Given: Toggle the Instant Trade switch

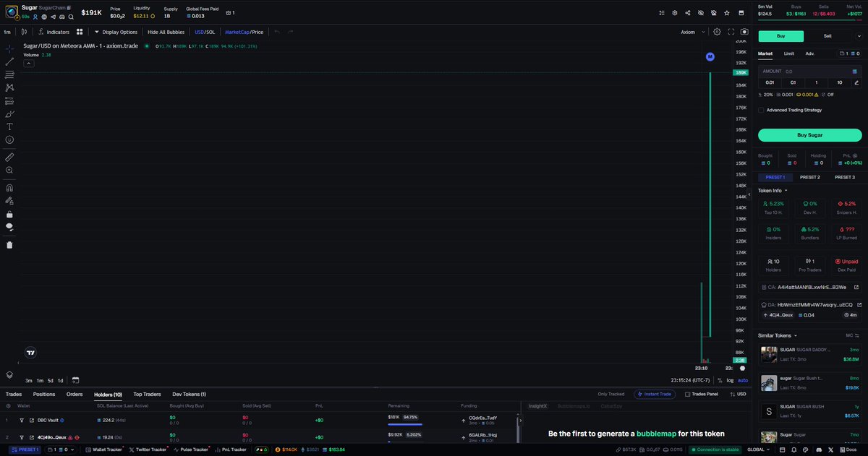Looking at the screenshot, I should click(654, 394).
